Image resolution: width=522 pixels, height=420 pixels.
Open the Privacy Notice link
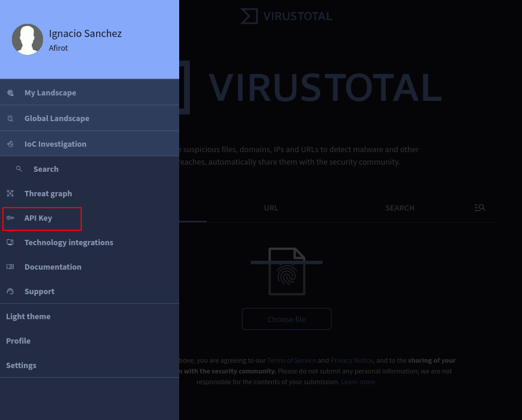[352, 360]
